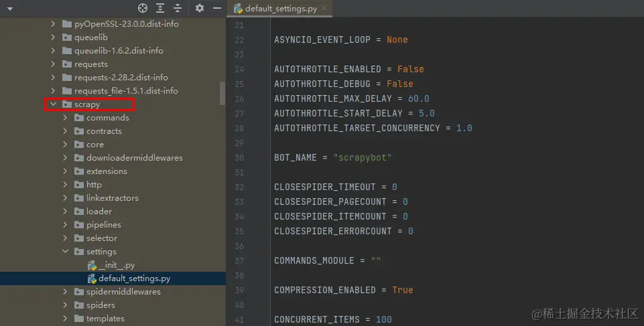644x326 pixels.
Task: Click the AUTOTHROTTLE_ENABLED False value
Action: [410, 70]
